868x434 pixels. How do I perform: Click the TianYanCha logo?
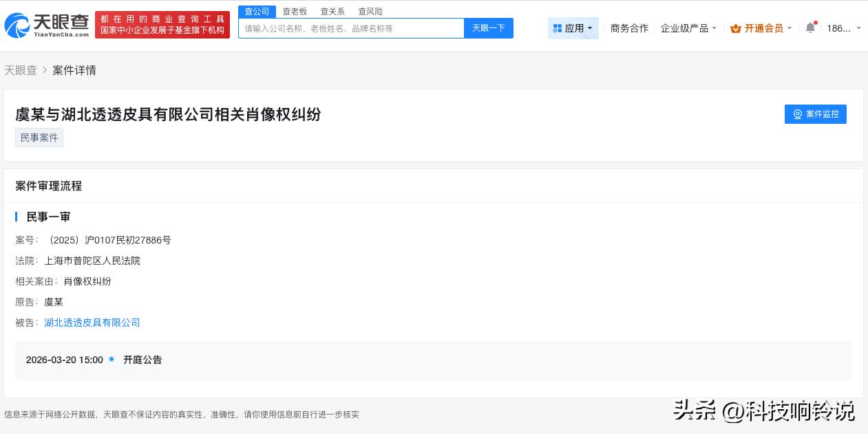tap(47, 25)
